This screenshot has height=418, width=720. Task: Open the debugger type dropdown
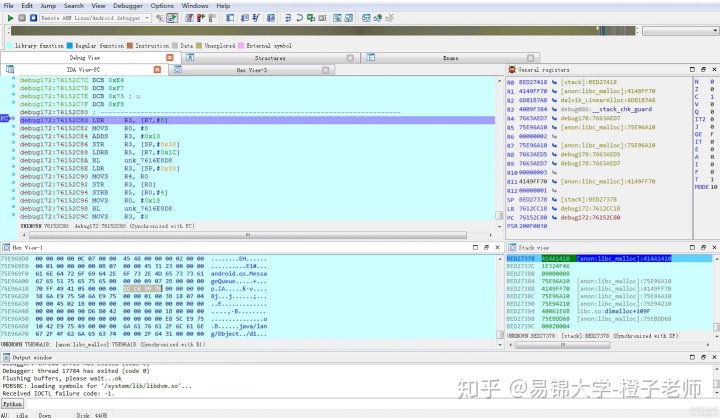coord(147,18)
